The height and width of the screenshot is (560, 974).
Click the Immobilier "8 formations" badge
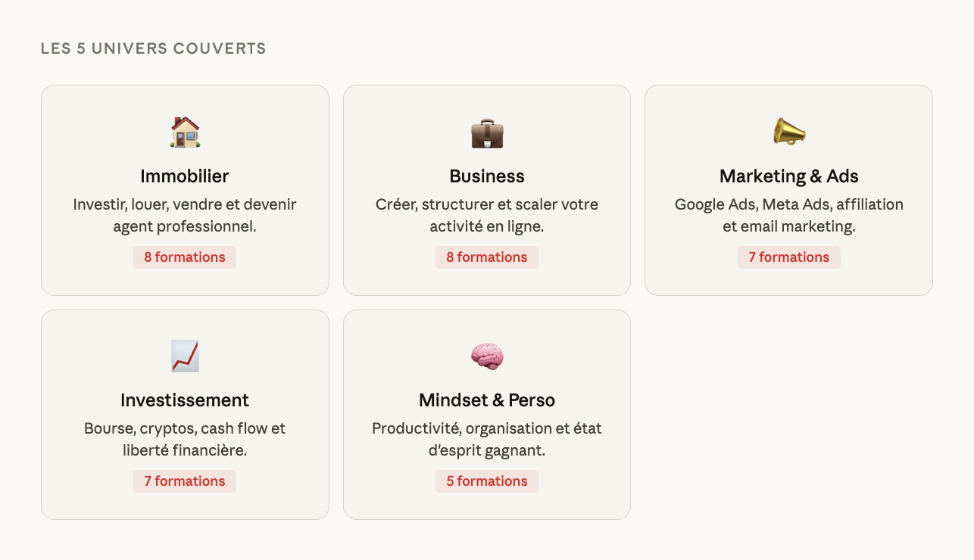(x=185, y=257)
